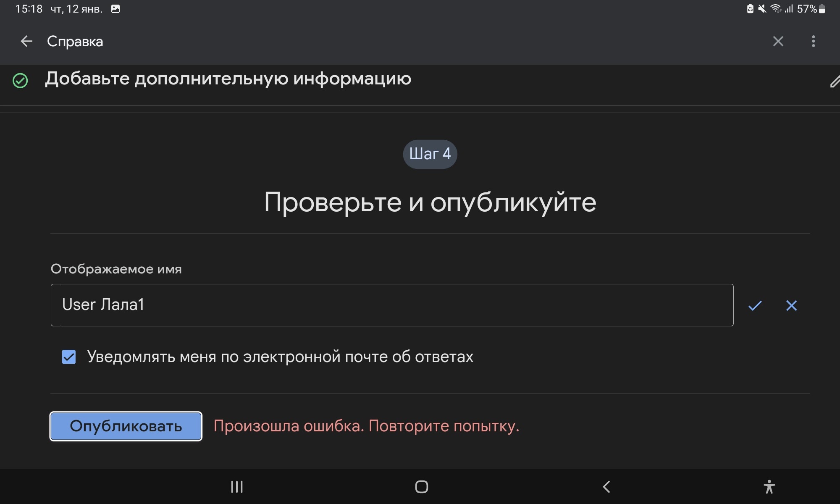
Task: Open the accessibility shortcut button
Action: pos(769,487)
